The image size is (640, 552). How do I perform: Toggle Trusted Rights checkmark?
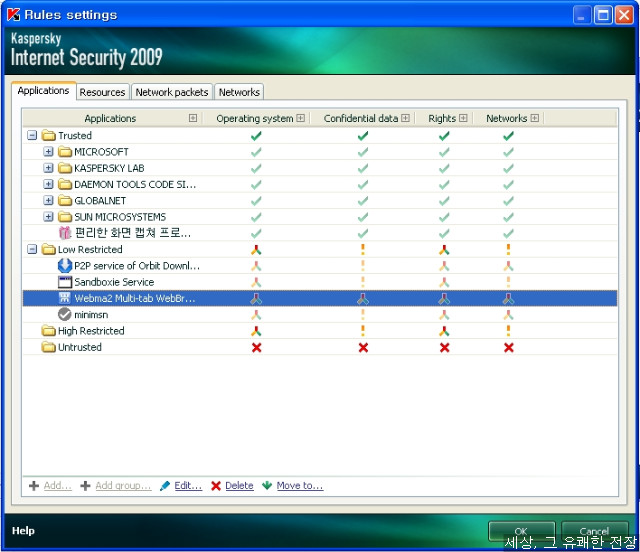pyautogui.click(x=444, y=136)
